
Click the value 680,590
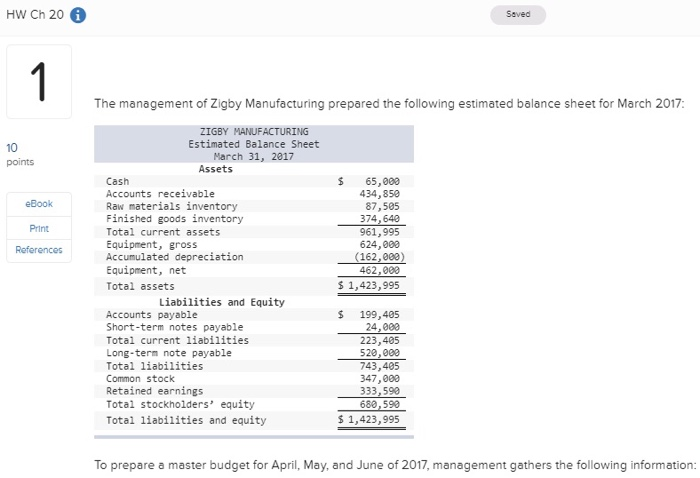click(x=379, y=405)
